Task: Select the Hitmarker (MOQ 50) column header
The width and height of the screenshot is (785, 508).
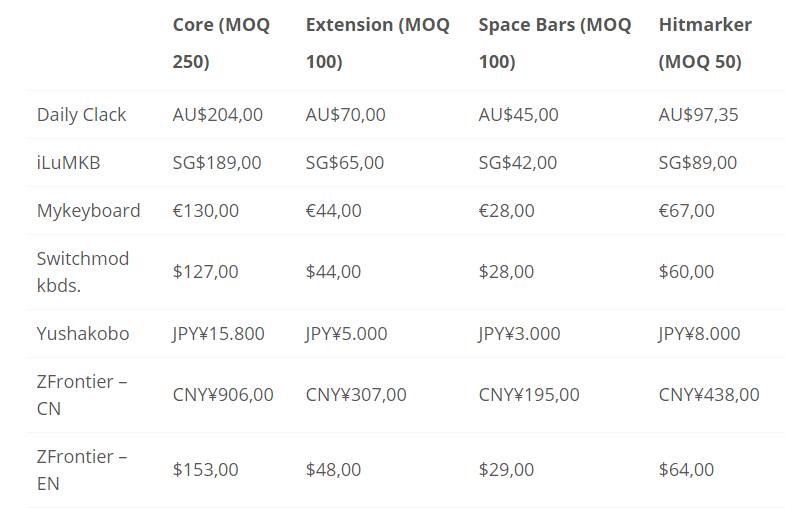Action: (x=705, y=43)
